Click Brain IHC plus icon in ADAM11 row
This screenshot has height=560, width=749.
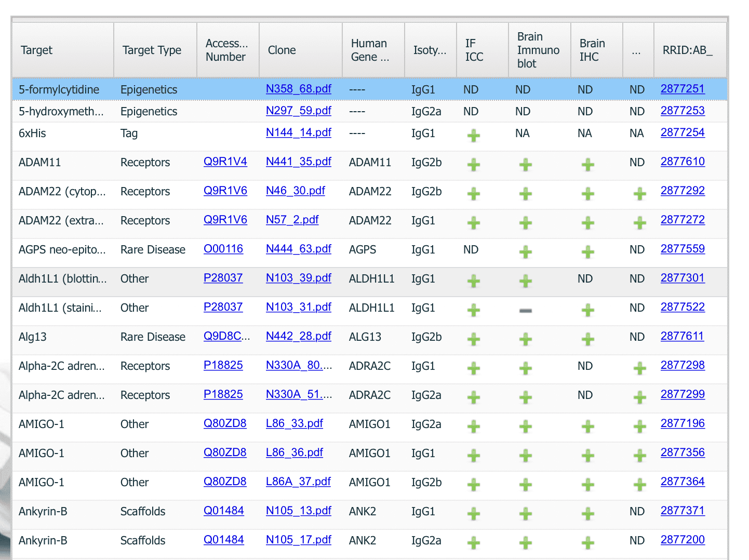[x=587, y=165]
